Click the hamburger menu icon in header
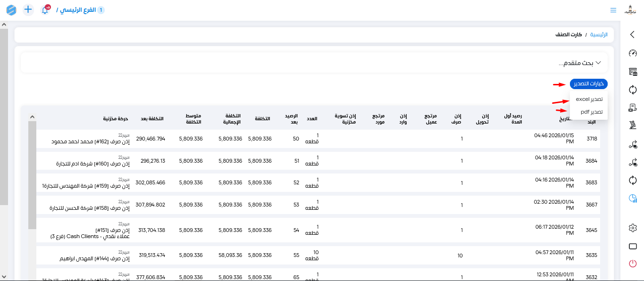The image size is (644, 281). [x=613, y=10]
